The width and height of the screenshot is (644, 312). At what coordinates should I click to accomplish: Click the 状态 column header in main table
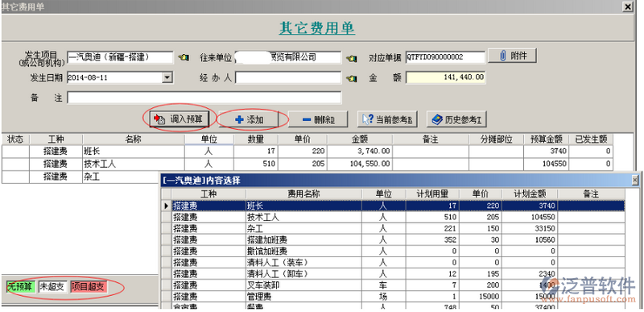15,139
